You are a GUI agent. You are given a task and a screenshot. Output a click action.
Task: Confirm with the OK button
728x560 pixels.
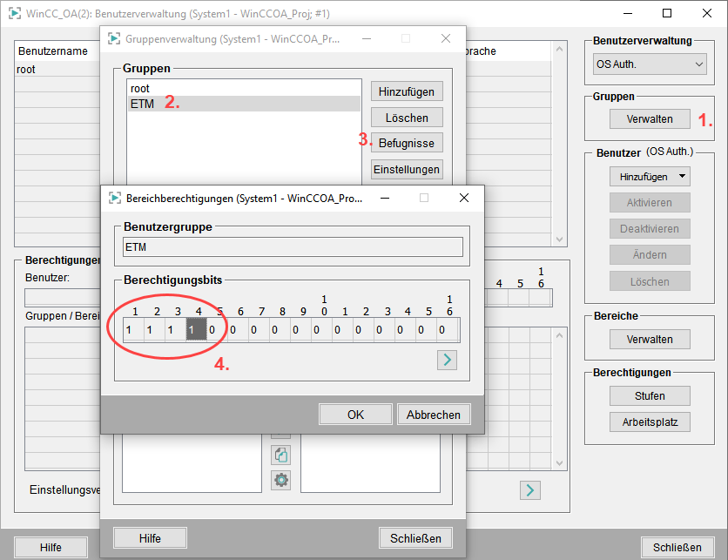click(x=355, y=415)
